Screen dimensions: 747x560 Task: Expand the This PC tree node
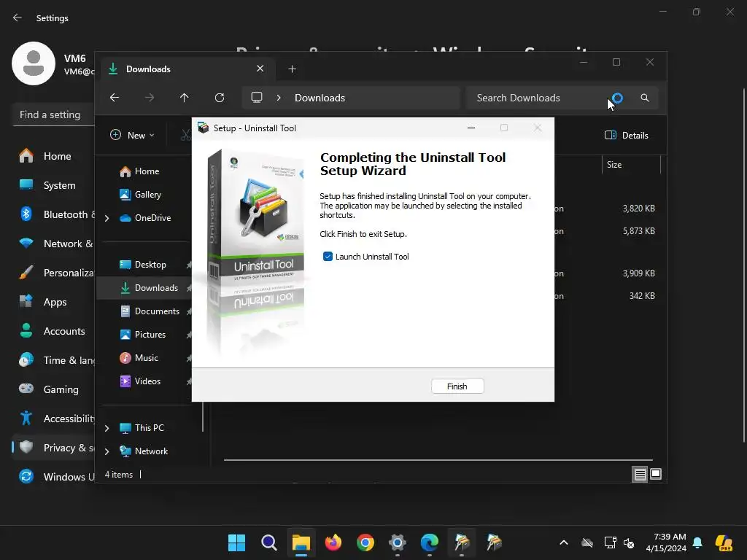(107, 428)
